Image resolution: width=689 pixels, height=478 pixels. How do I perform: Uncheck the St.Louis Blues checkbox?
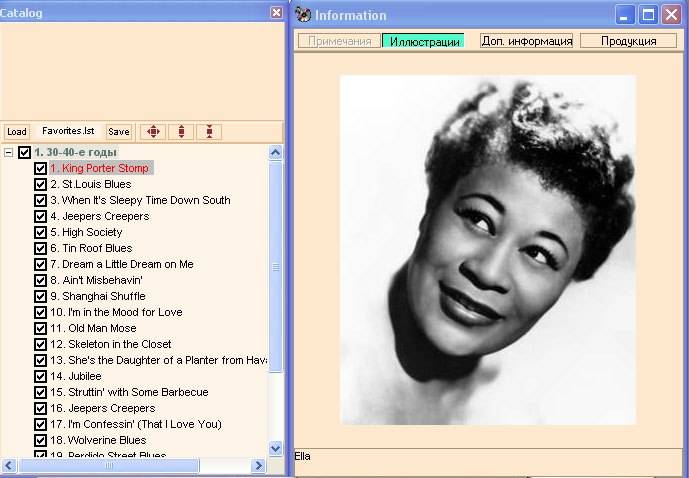(x=40, y=184)
